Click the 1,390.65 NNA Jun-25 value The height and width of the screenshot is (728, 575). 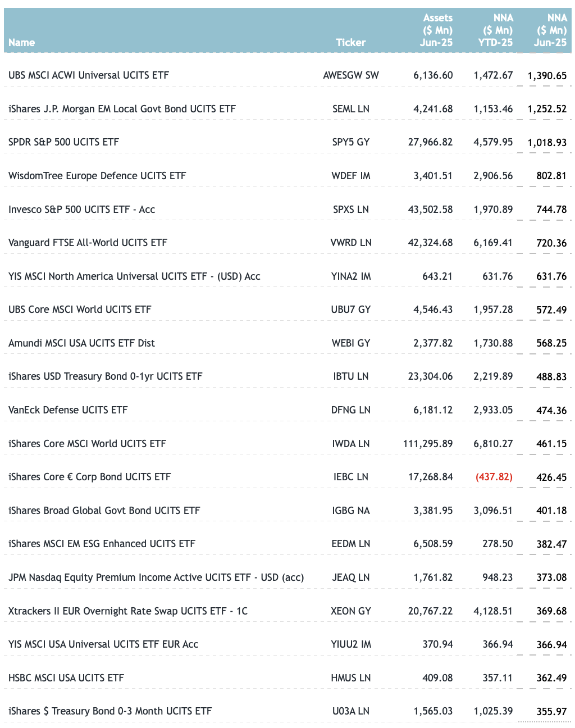click(x=547, y=76)
